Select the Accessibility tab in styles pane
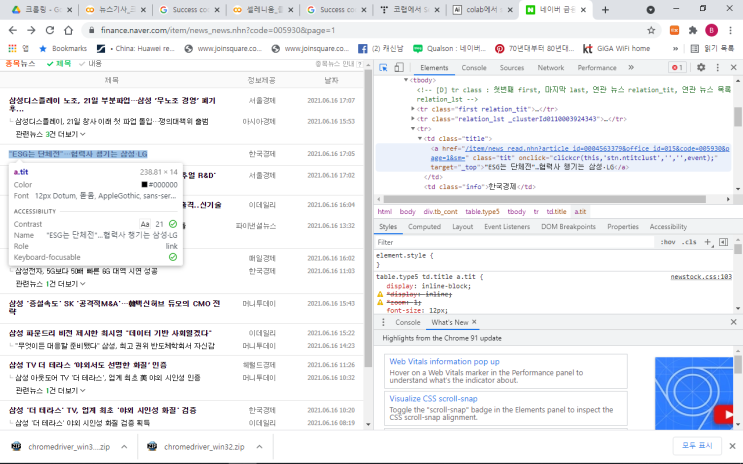This screenshot has height=464, width=743. click(x=668, y=227)
